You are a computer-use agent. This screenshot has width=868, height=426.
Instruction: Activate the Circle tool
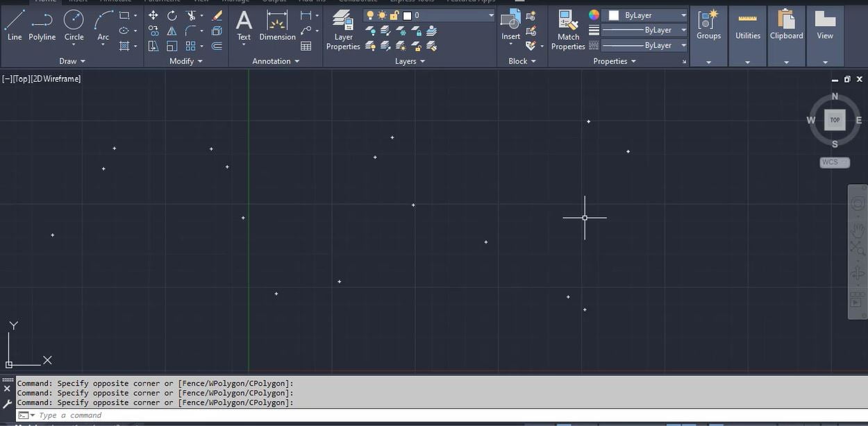74,25
